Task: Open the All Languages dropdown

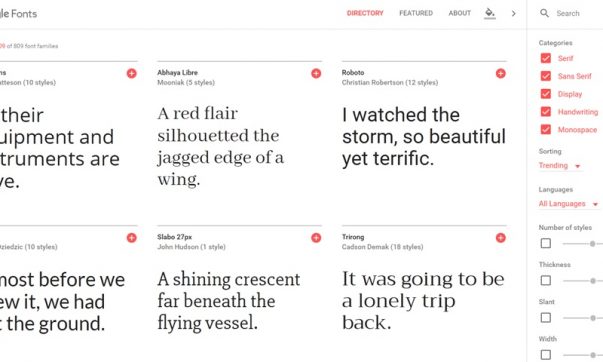Action: [x=568, y=204]
